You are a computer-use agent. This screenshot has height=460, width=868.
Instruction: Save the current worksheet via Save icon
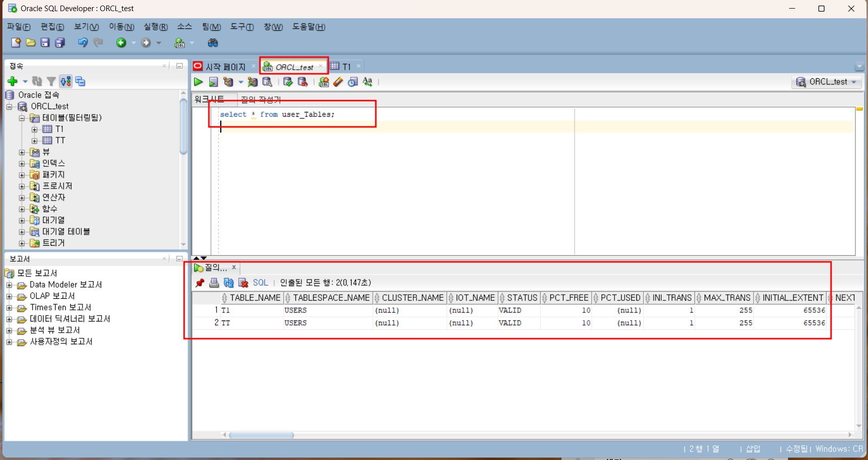(45, 43)
